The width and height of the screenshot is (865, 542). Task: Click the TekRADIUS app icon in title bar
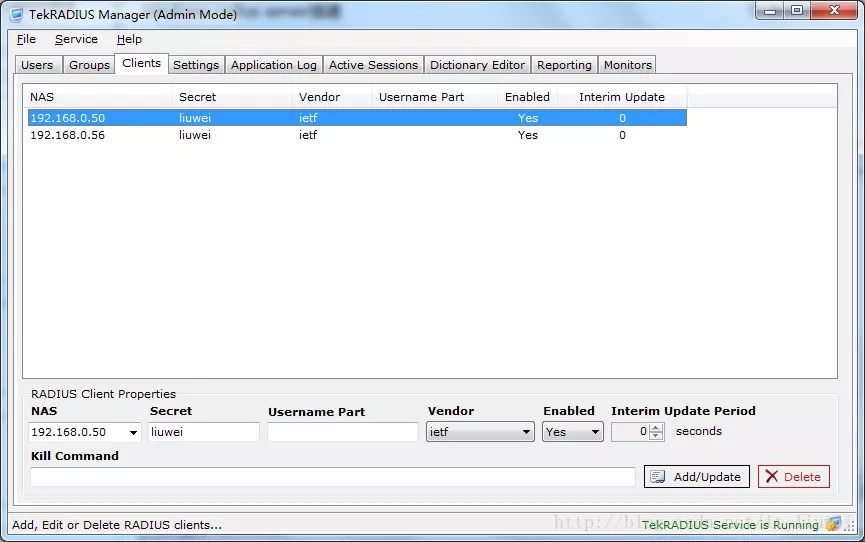click(16, 14)
